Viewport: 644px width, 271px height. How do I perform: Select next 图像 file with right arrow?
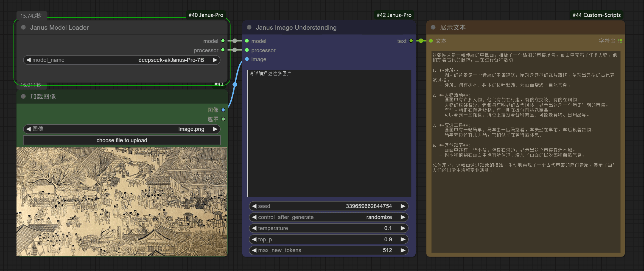pos(215,129)
